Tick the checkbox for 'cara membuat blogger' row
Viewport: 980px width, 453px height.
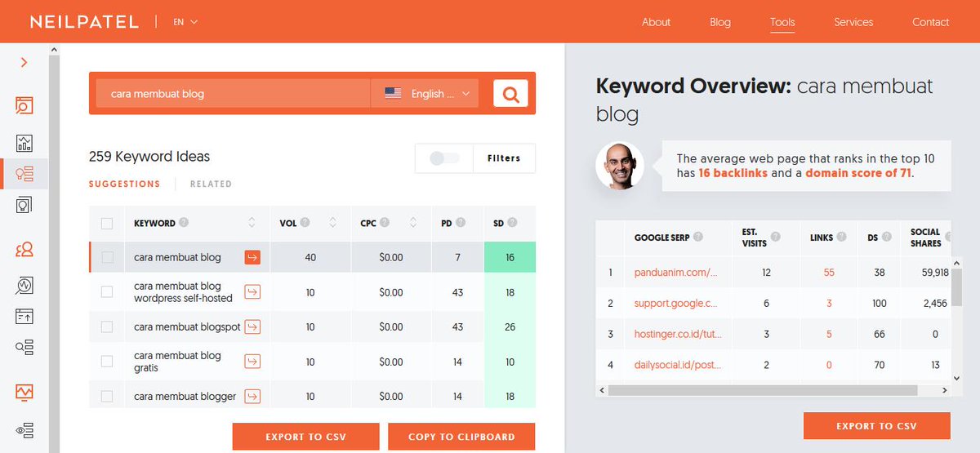pos(107,396)
